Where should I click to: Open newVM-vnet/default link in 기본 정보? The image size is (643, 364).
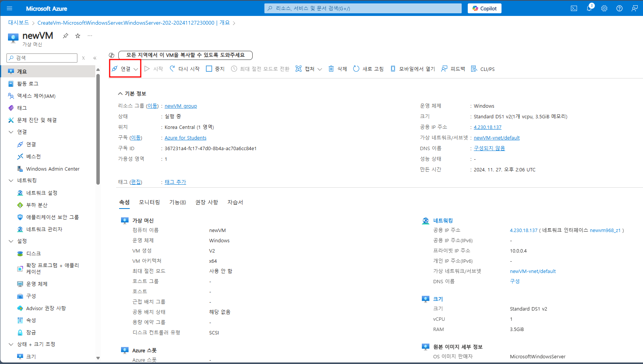click(497, 138)
